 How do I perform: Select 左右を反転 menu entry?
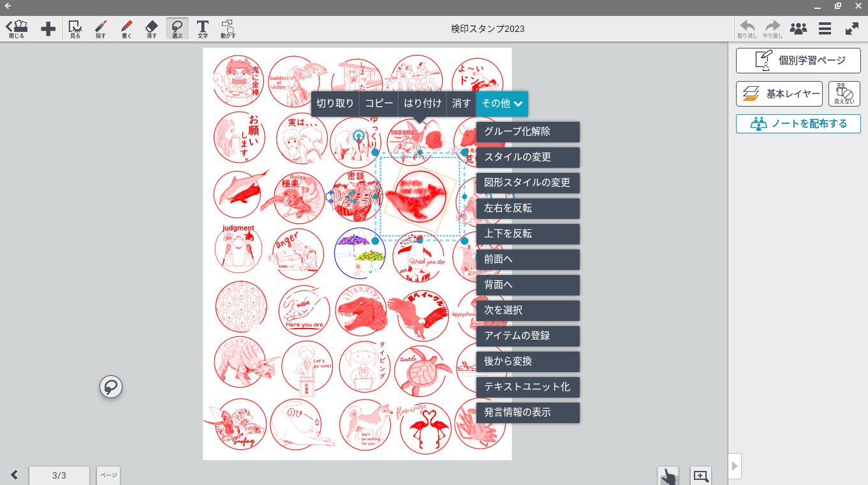pyautogui.click(x=527, y=209)
